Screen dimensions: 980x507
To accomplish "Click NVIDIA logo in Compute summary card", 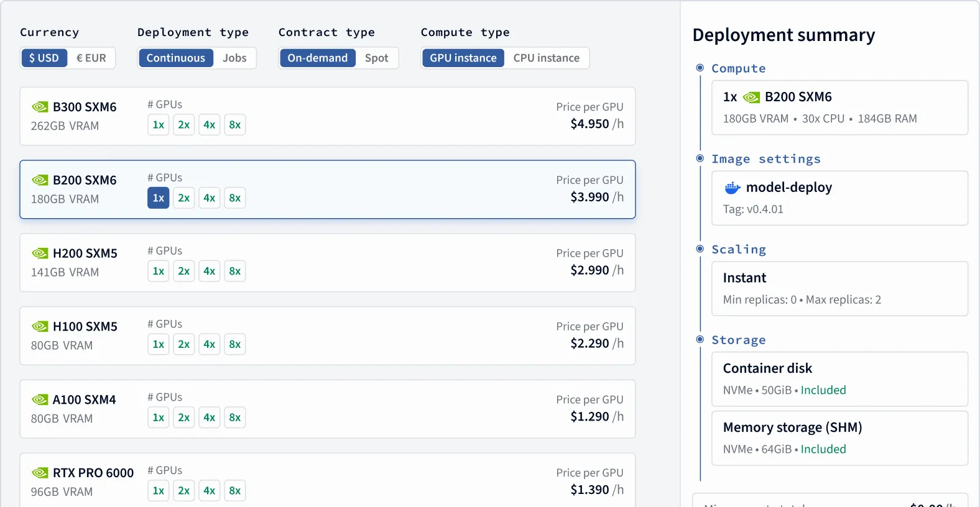I will pyautogui.click(x=751, y=97).
